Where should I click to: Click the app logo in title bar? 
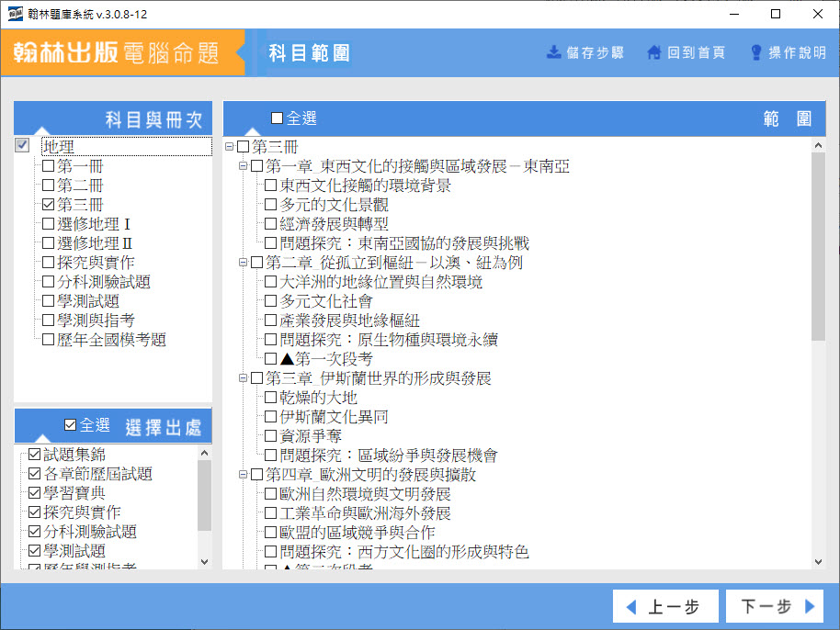click(x=15, y=14)
